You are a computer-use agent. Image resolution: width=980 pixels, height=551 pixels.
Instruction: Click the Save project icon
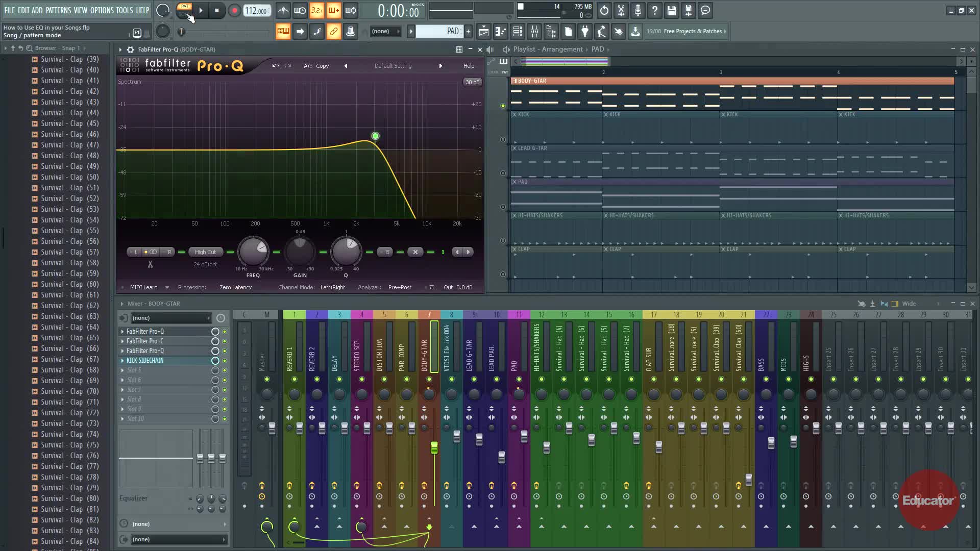click(672, 11)
